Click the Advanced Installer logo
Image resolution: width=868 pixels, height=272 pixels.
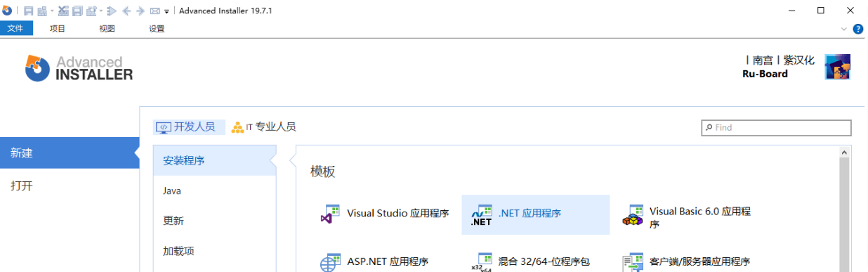tap(79, 68)
